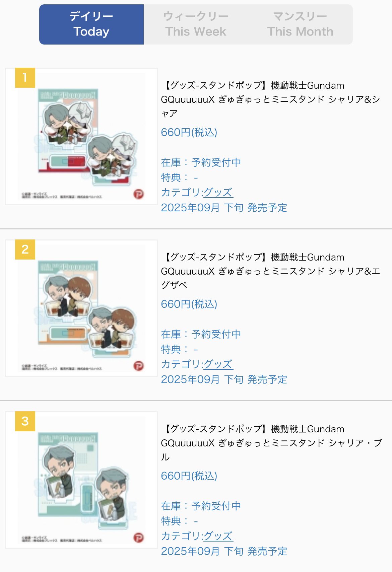Click the red P logo on second item
The width and height of the screenshot is (392, 572).
pyautogui.click(x=139, y=366)
